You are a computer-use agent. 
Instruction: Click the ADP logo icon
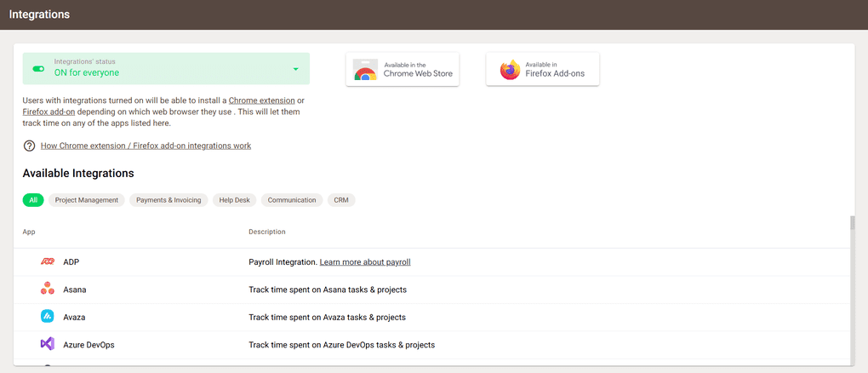pos(48,262)
